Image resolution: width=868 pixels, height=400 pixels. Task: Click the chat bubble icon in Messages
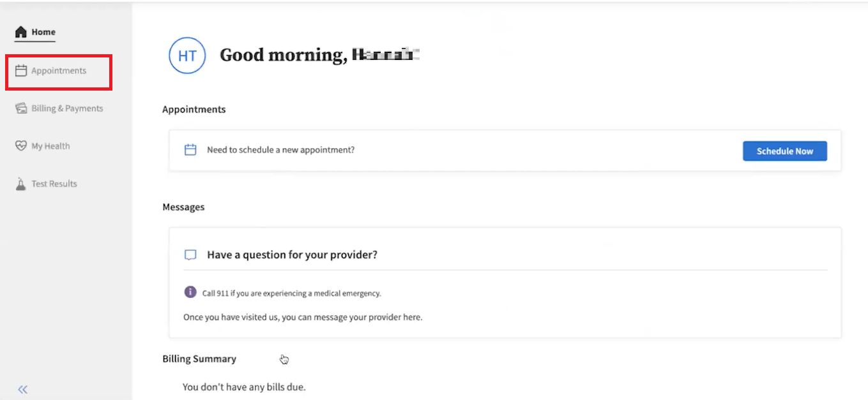(x=190, y=255)
